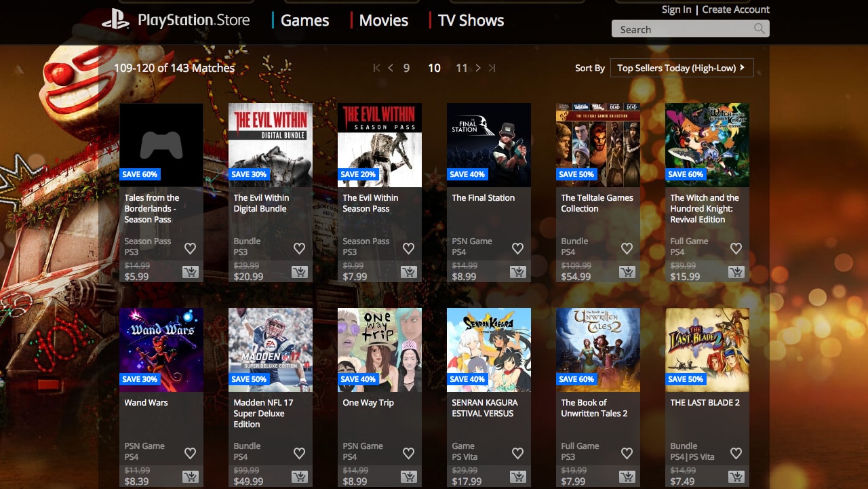Screen dimensions: 868x489
Task: Click THE LAST BLADE 2 title text
Action: coord(705,403)
